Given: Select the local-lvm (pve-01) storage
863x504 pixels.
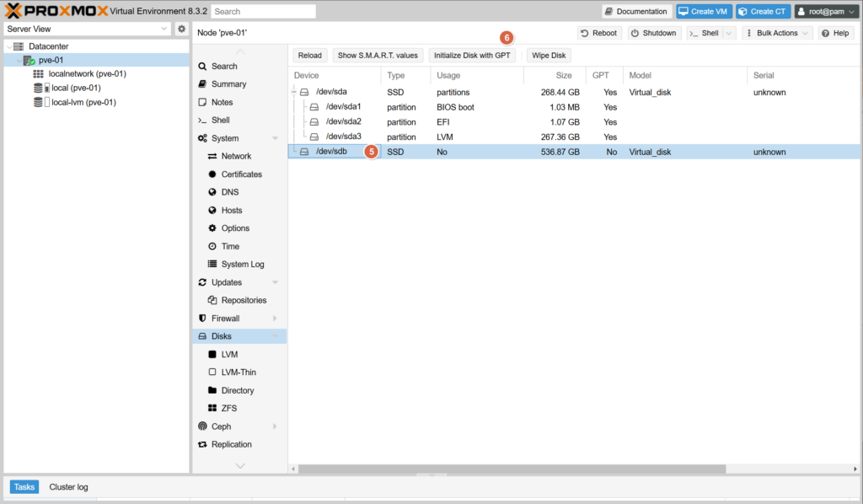Looking at the screenshot, I should tap(83, 102).
